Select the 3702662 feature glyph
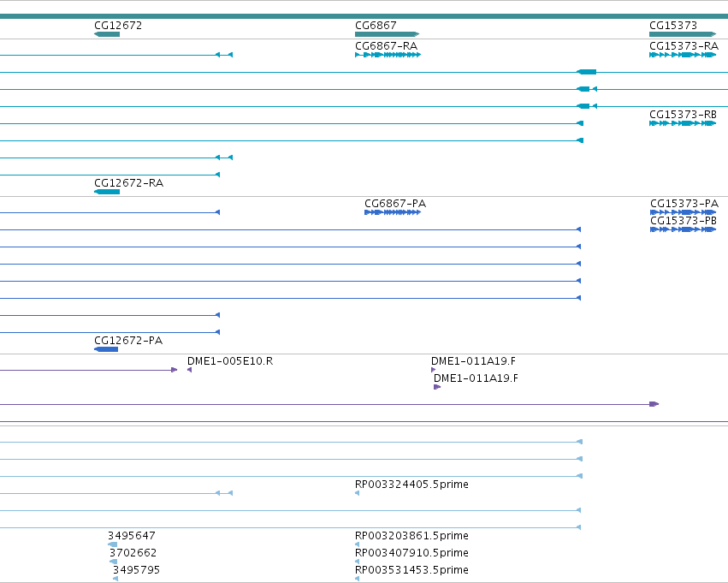728x583 pixels. 113,562
